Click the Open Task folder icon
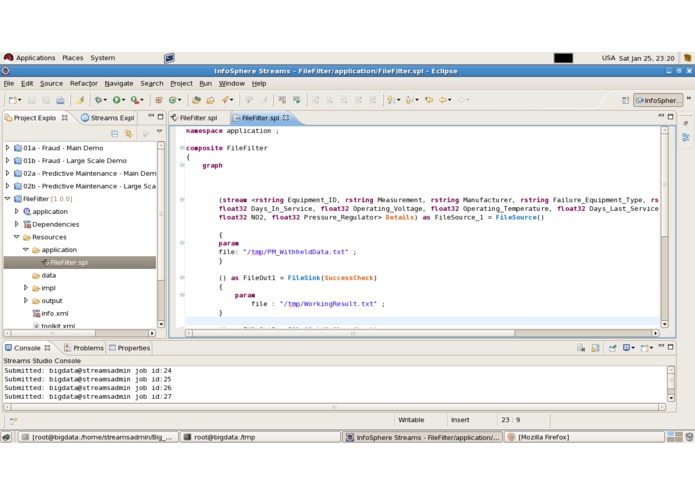Image resolution: width=695 pixels, height=494 pixels. coord(211,100)
